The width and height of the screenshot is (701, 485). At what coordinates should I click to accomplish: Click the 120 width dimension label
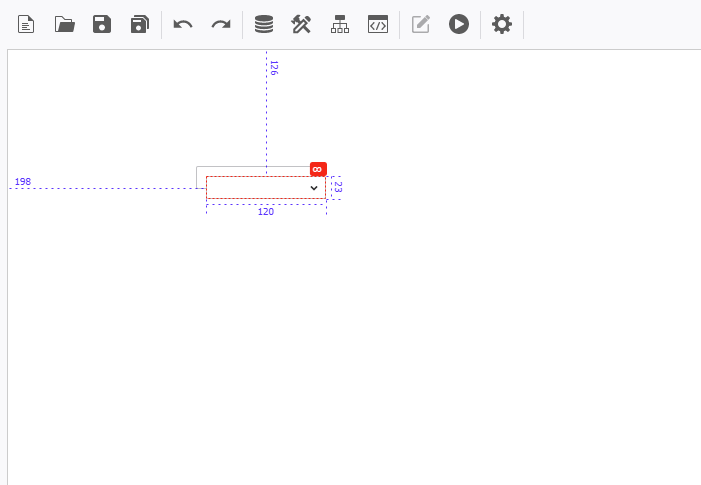coord(266,211)
